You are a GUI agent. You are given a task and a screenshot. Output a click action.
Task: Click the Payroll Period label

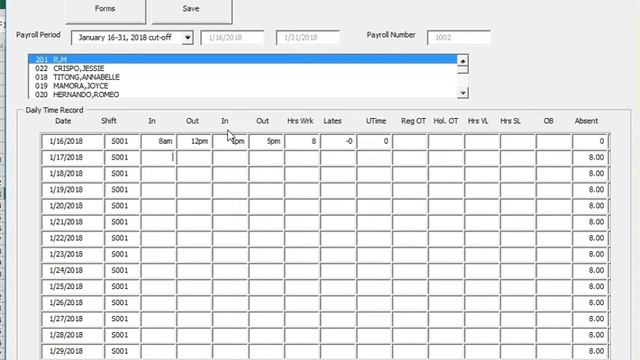(38, 35)
